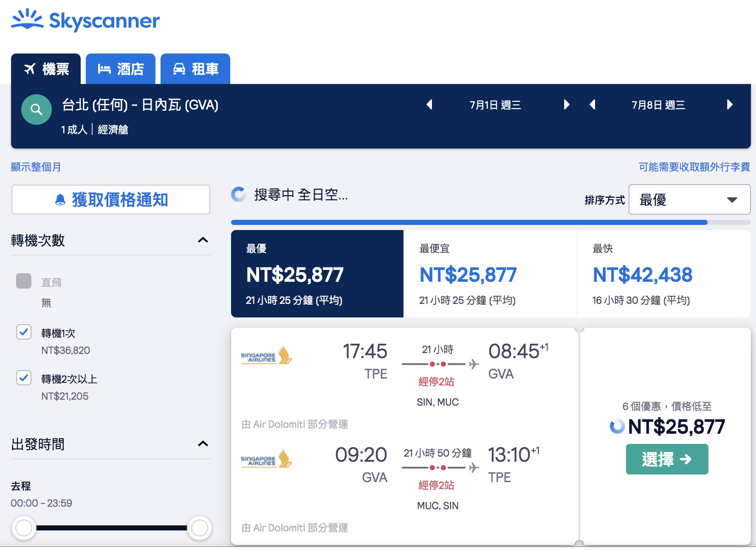Open the 顯示整個月 show whole month link
This screenshot has width=756, height=550.
tap(36, 167)
